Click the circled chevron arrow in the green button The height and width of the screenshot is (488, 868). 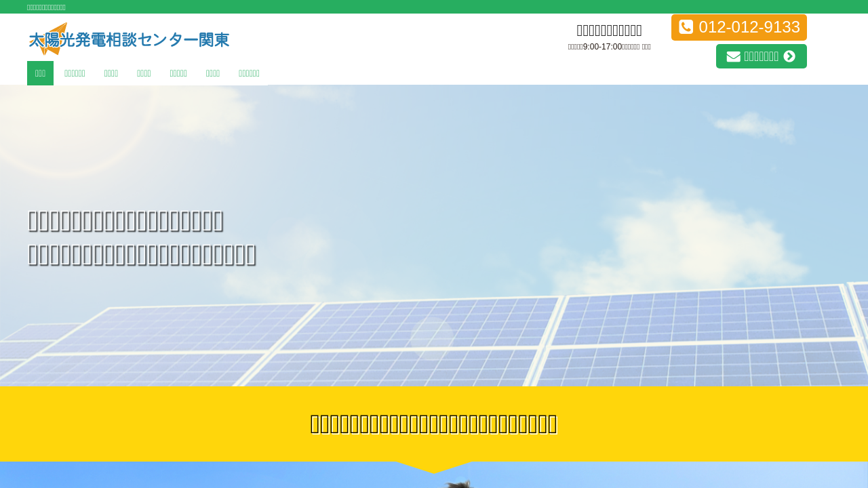[789, 56]
